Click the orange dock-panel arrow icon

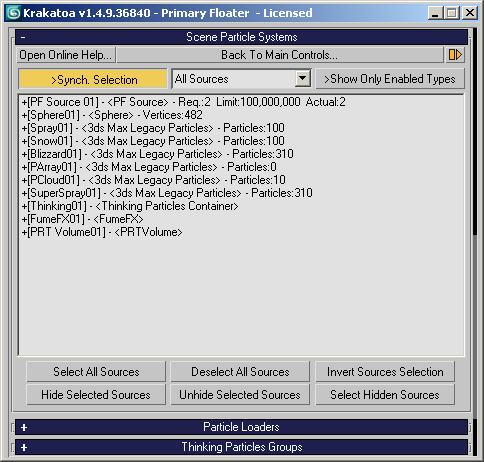[455, 55]
